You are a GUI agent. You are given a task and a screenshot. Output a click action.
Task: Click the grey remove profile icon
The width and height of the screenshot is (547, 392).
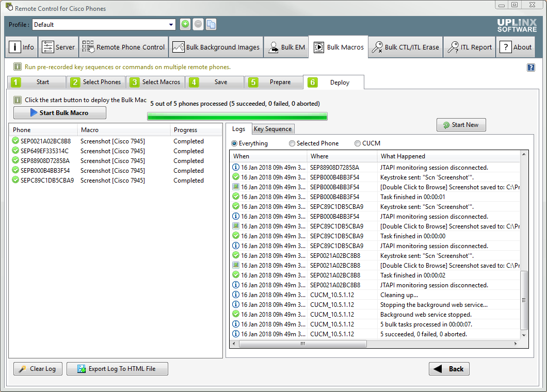[x=198, y=24]
